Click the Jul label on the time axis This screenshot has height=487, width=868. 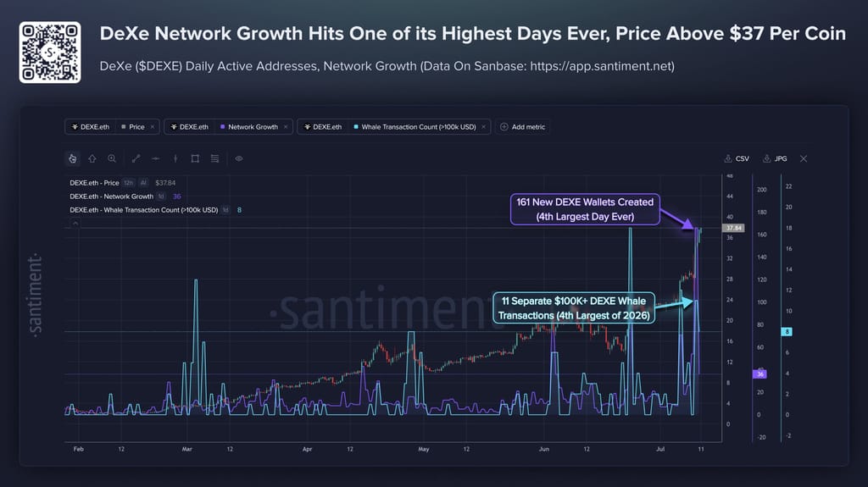click(660, 450)
